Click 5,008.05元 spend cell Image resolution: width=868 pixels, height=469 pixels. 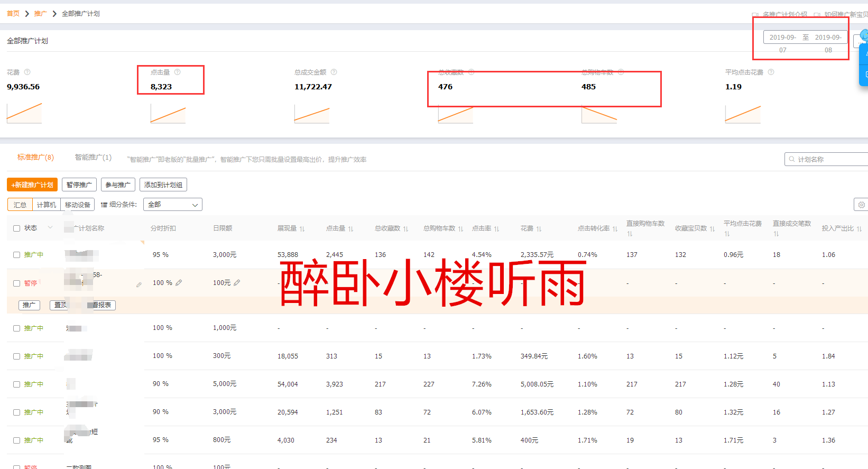(x=537, y=384)
